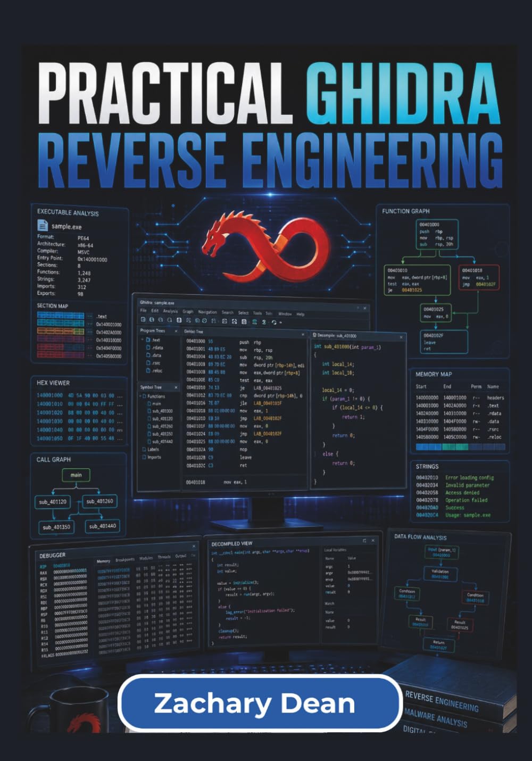
Task: Switch to the Output tab in Debugger
Action: [x=181, y=556]
